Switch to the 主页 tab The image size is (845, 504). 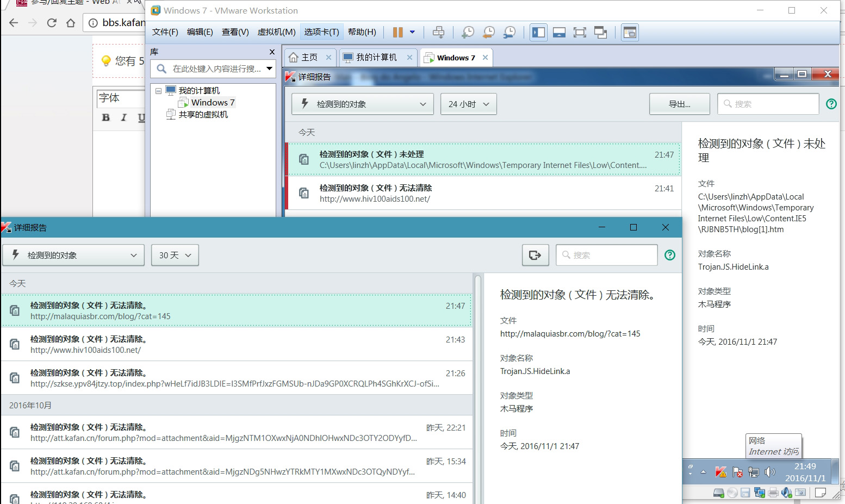pos(310,58)
